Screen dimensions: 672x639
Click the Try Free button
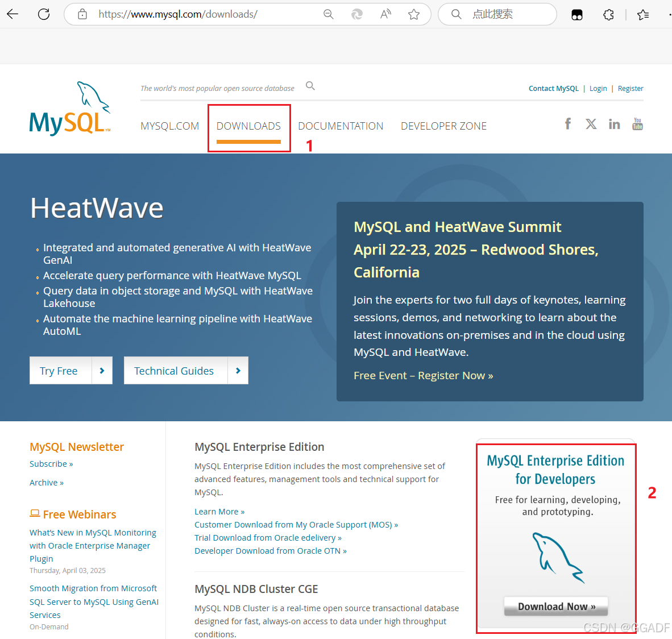[x=70, y=371]
